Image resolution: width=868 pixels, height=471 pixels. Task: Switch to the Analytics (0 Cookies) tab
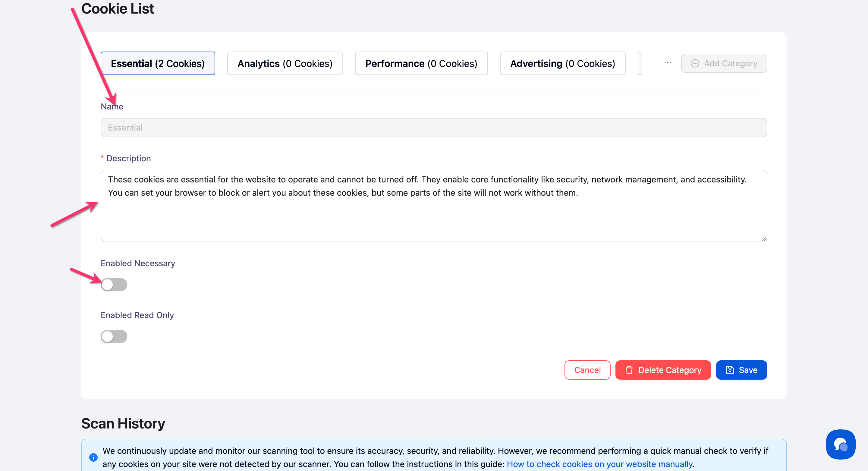click(285, 63)
